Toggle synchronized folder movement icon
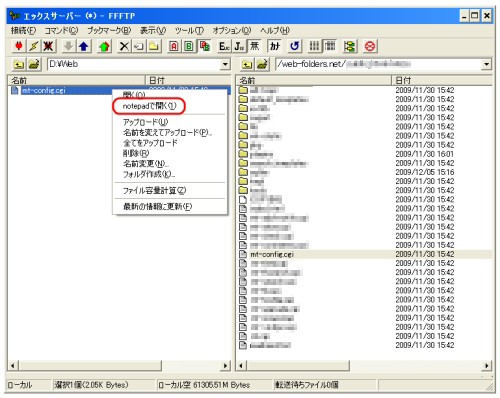The image size is (500, 398). [x=349, y=46]
